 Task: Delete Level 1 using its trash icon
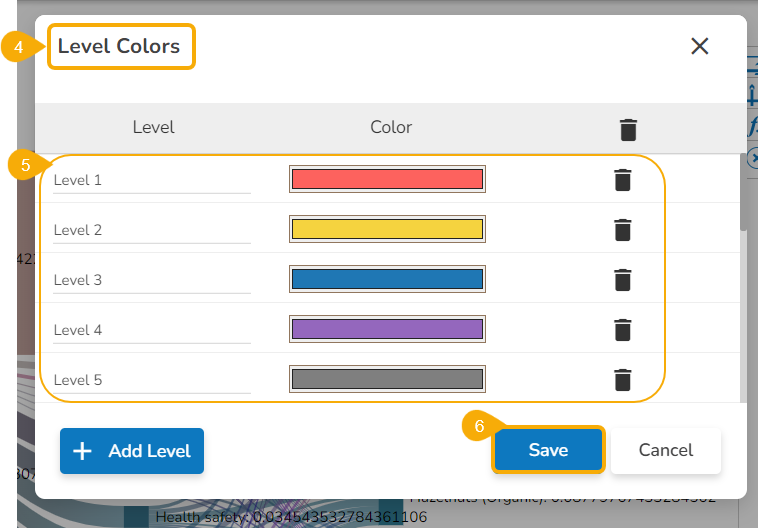pos(622,180)
